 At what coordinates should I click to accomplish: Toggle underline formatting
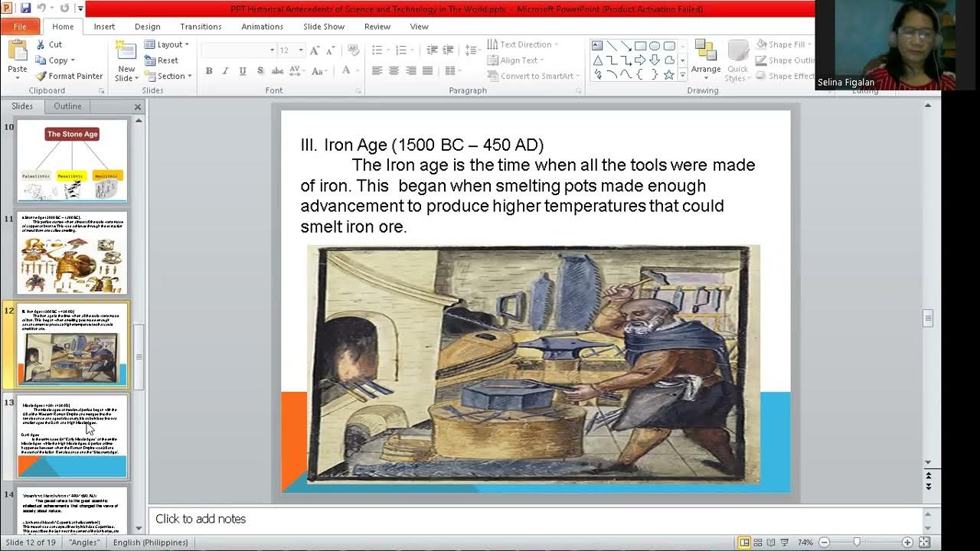coord(243,70)
